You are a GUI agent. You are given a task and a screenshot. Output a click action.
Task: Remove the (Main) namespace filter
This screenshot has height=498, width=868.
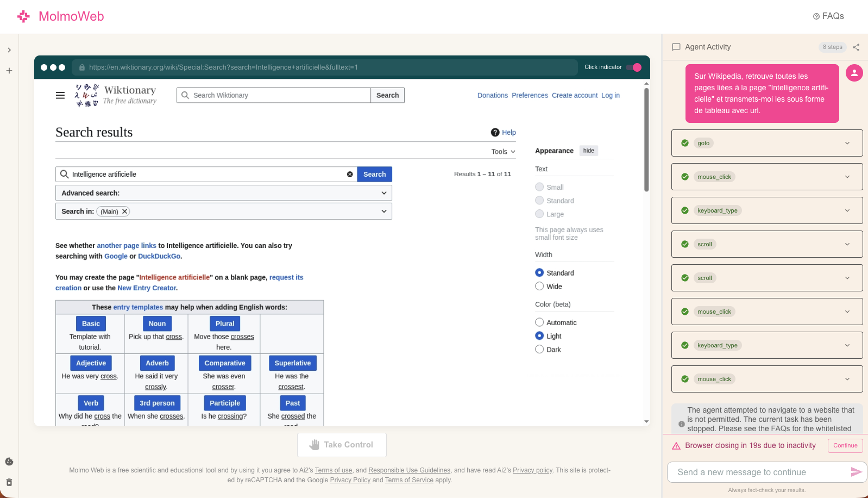point(124,211)
